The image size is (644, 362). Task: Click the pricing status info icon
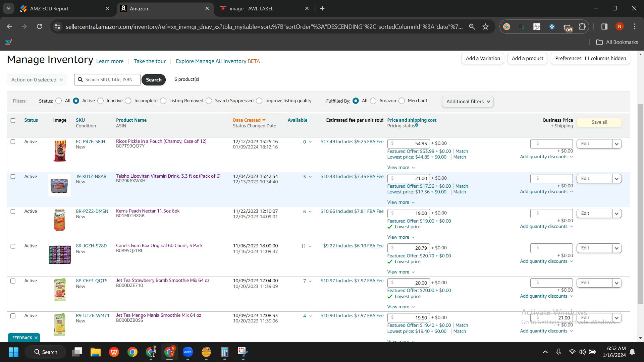(417, 125)
